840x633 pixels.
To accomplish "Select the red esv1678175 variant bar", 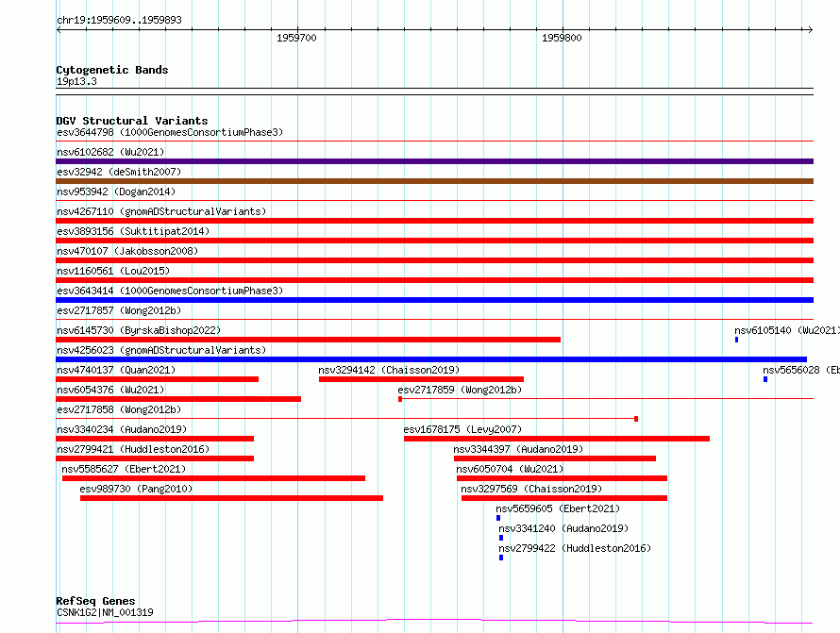I will [x=557, y=439].
